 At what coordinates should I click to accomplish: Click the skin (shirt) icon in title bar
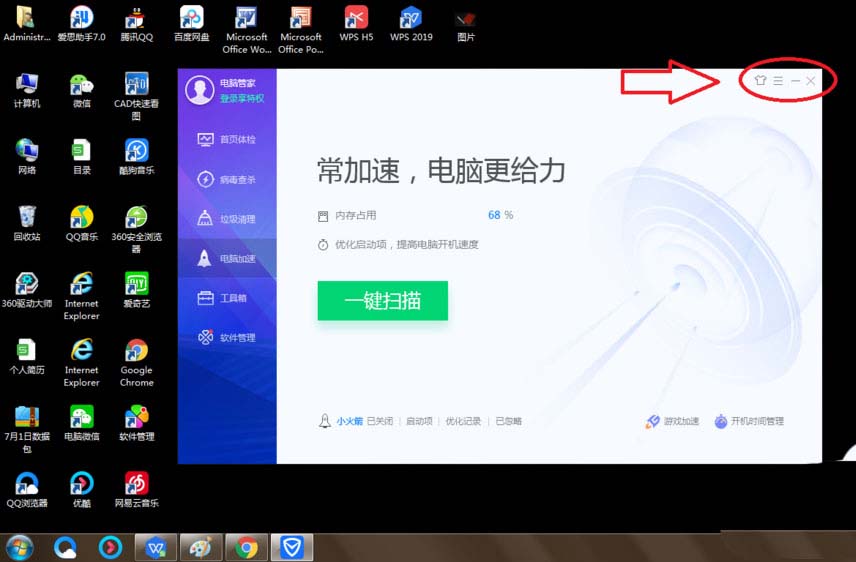760,80
